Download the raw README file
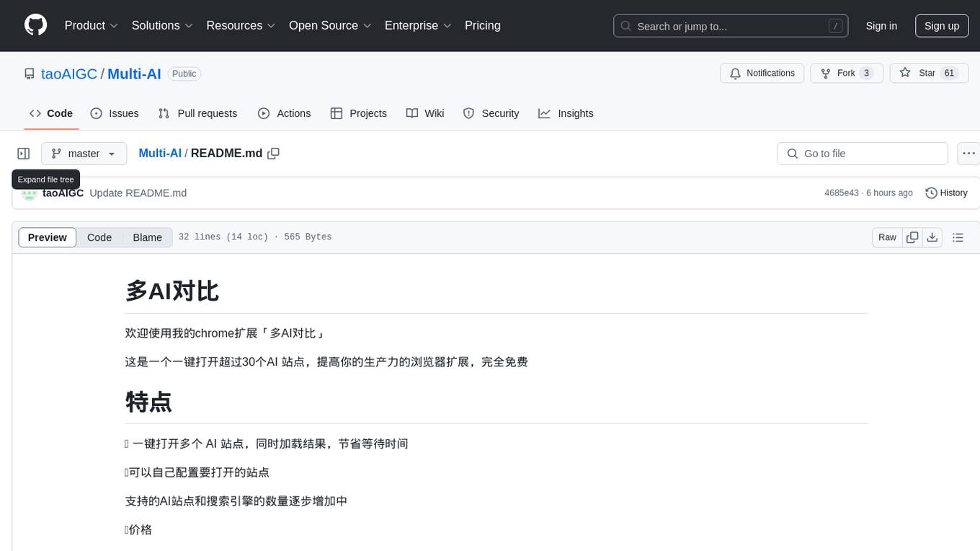 click(x=932, y=237)
